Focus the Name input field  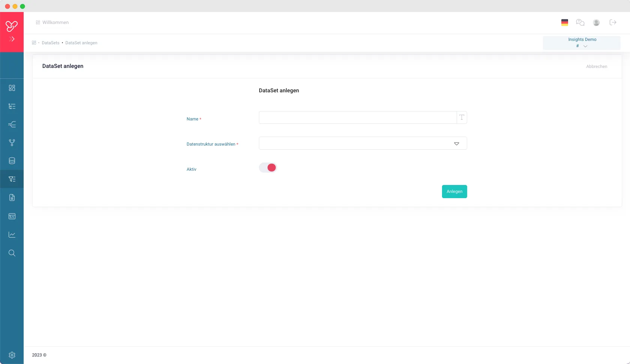358,117
